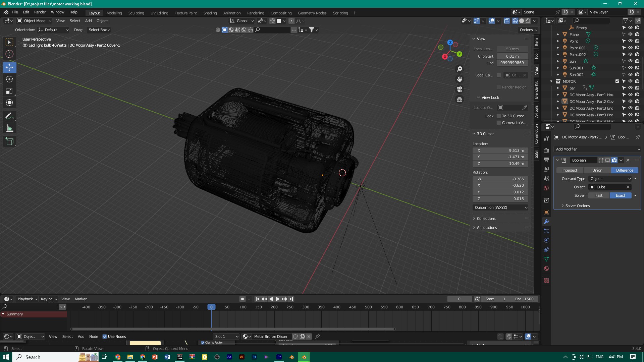The height and width of the screenshot is (362, 644).
Task: Switch perspective/orthographic grid icon
Action: 460,100
